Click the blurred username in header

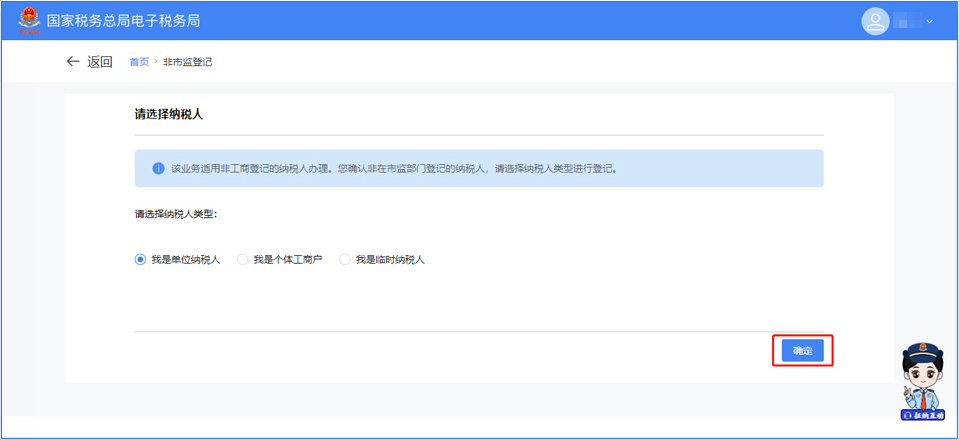[906, 21]
